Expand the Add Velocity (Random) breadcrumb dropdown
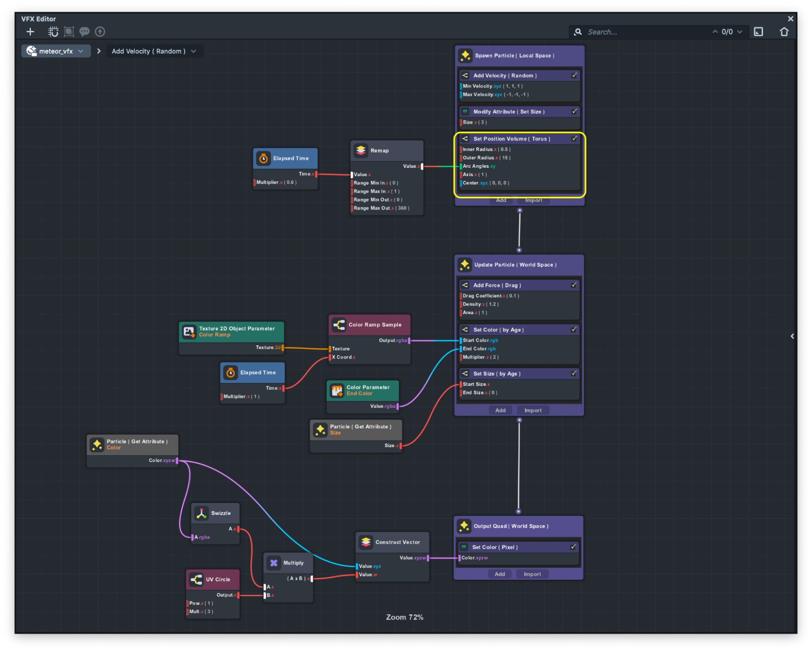The image size is (812, 651). click(194, 51)
